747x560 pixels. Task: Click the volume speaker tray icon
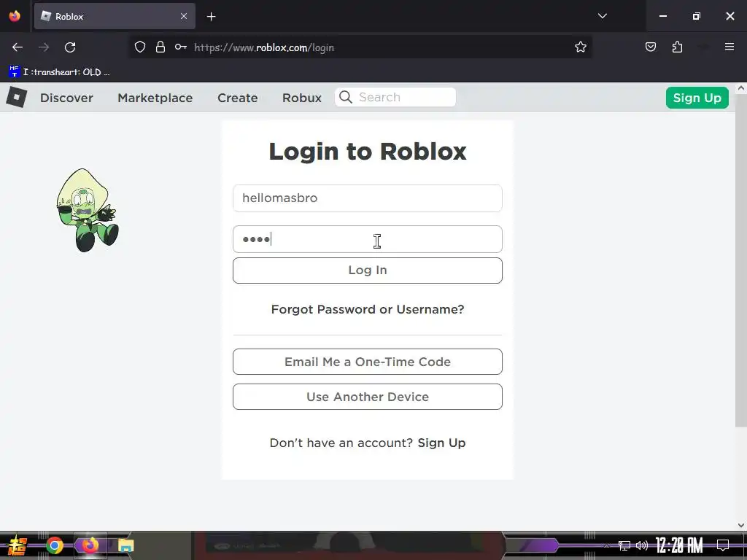642,545
